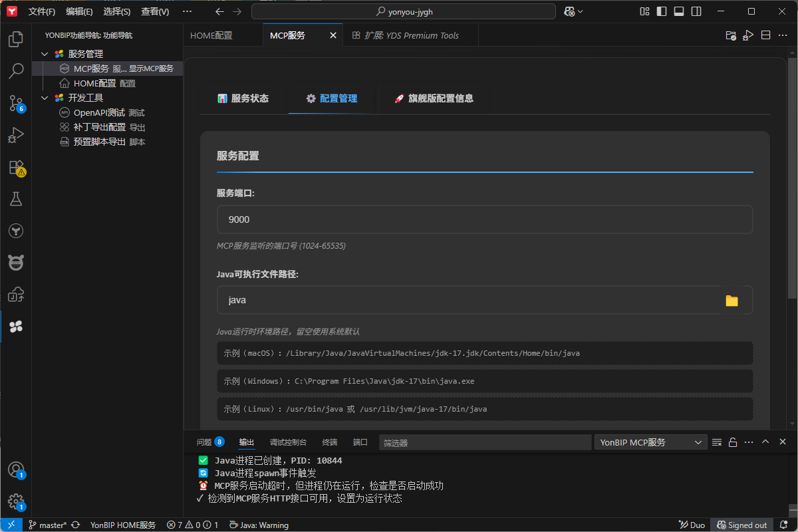Viewport: 798px width, 532px height.
Task: Open the Explorer view in activity bar
Action: pos(16,39)
